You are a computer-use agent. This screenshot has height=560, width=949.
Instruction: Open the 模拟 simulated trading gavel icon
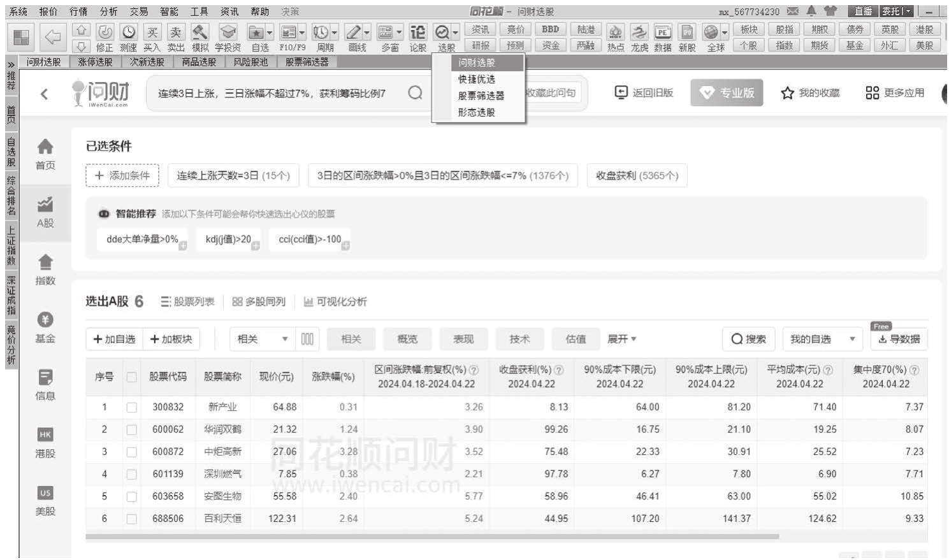(x=200, y=32)
